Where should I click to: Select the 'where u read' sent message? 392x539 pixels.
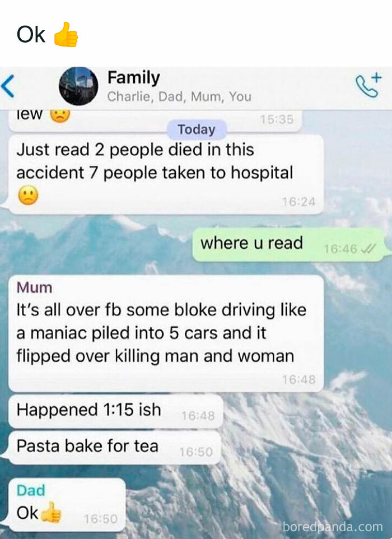(289, 244)
